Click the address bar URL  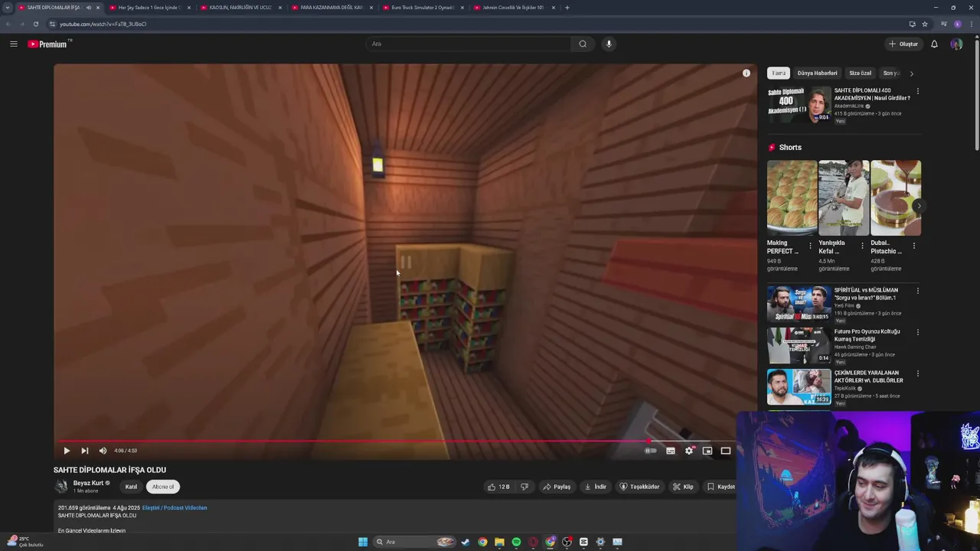pyautogui.click(x=103, y=24)
